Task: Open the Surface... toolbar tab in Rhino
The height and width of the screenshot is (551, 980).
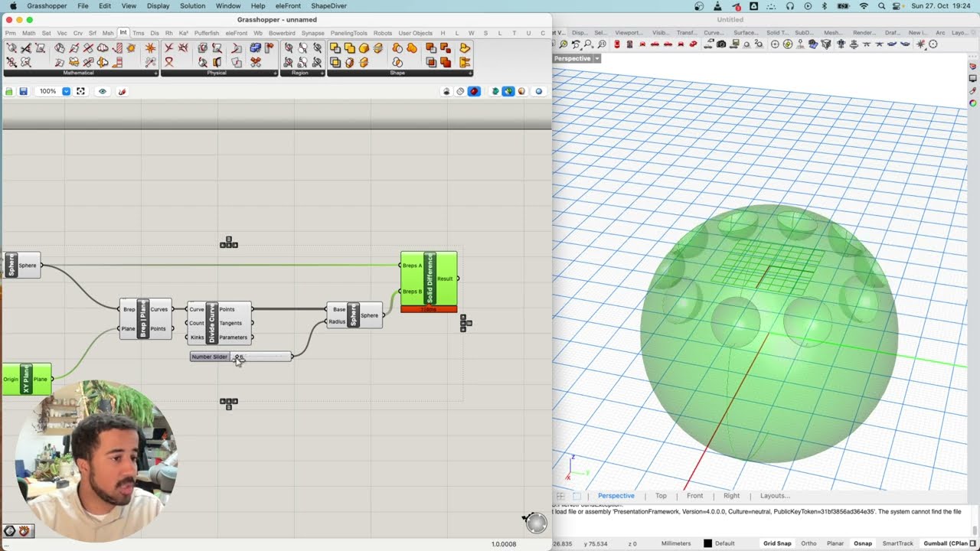Action: coord(746,33)
